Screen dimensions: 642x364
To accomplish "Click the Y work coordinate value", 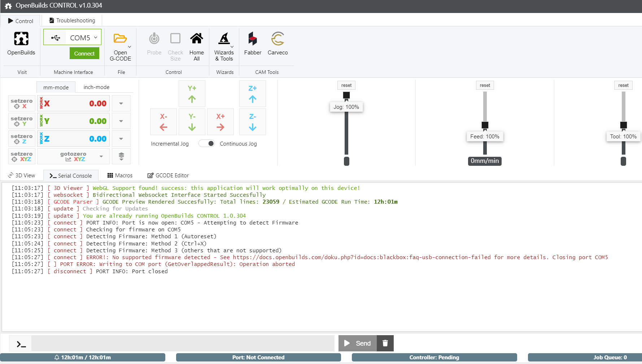I will (x=98, y=121).
